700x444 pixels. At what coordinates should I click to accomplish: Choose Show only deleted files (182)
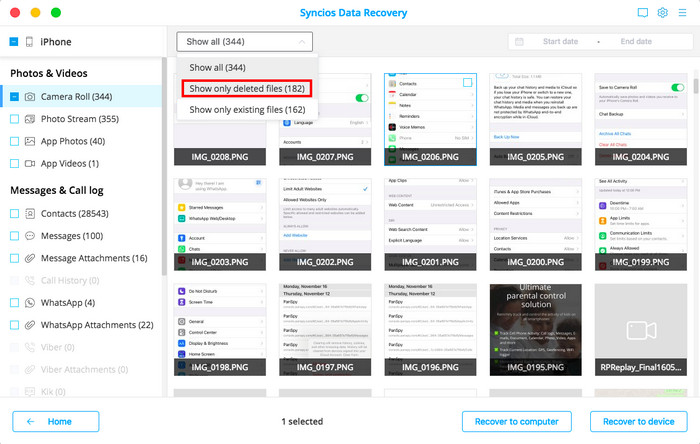(x=247, y=88)
